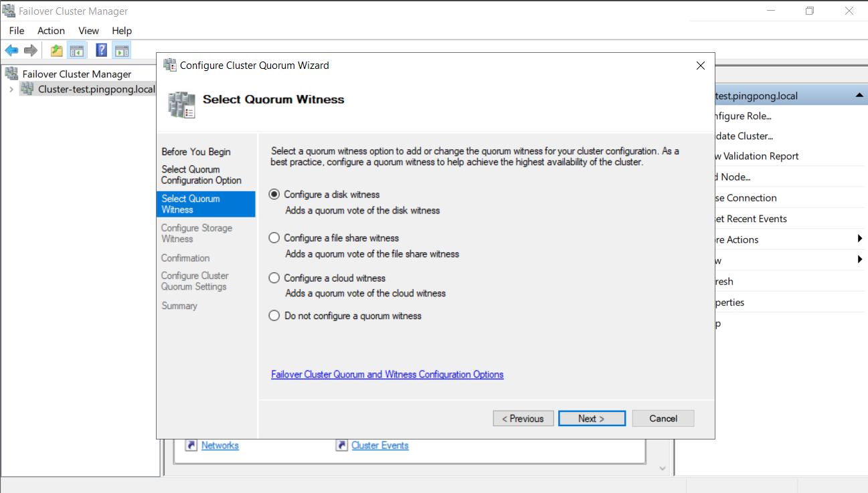Click the Up one level folder icon
Image resolution: width=868 pixels, height=493 pixels.
coord(57,50)
